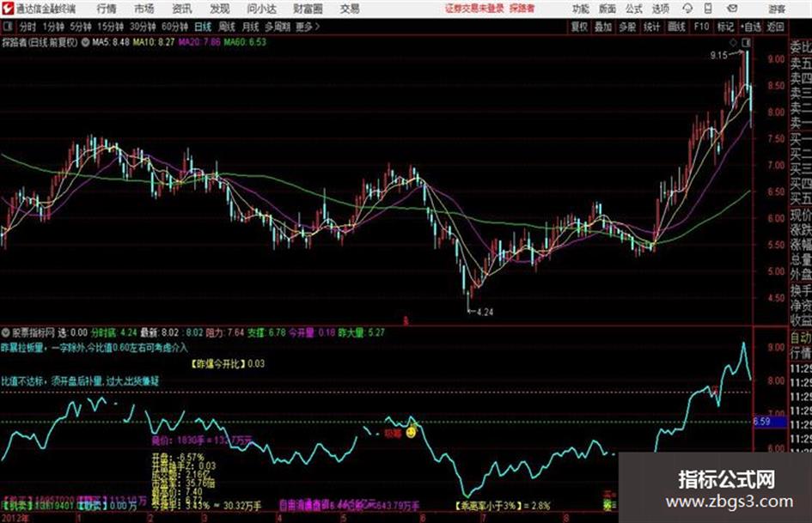Click the 返回 back button
The width and height of the screenshot is (812, 523).
(775, 27)
